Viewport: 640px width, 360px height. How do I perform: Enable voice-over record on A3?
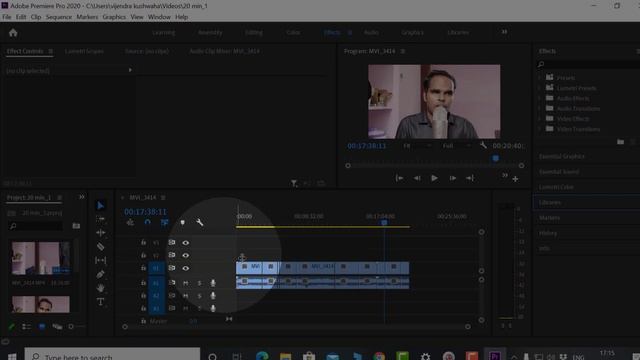click(x=213, y=308)
